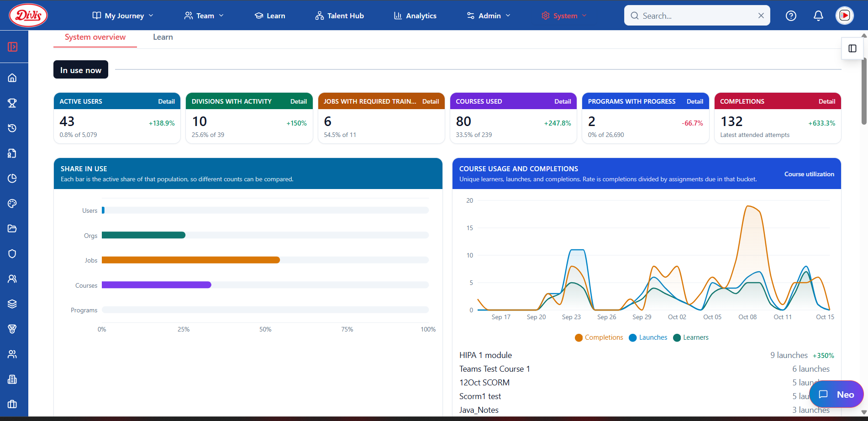Open the history clock sidebar icon
This screenshot has width=868, height=421.
click(12, 128)
